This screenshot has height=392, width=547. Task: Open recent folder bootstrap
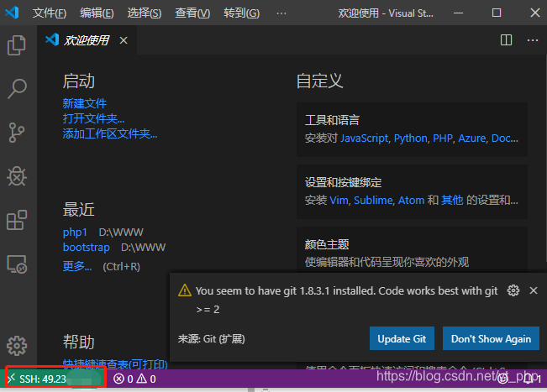87,247
